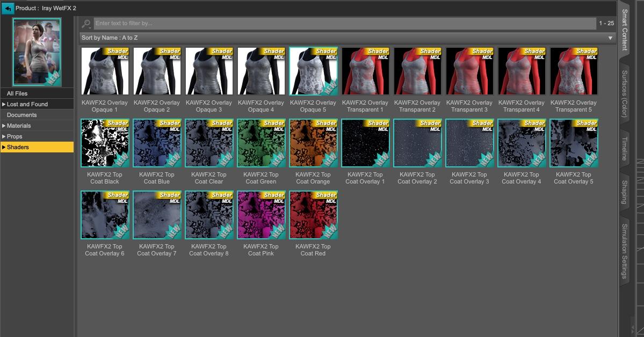644x337 pixels.
Task: Click the Iray WetFX 2 product thumbnail
Action: point(37,52)
